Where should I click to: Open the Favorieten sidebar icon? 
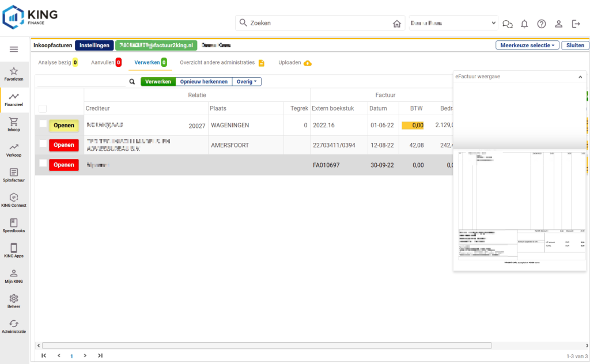pos(14,74)
